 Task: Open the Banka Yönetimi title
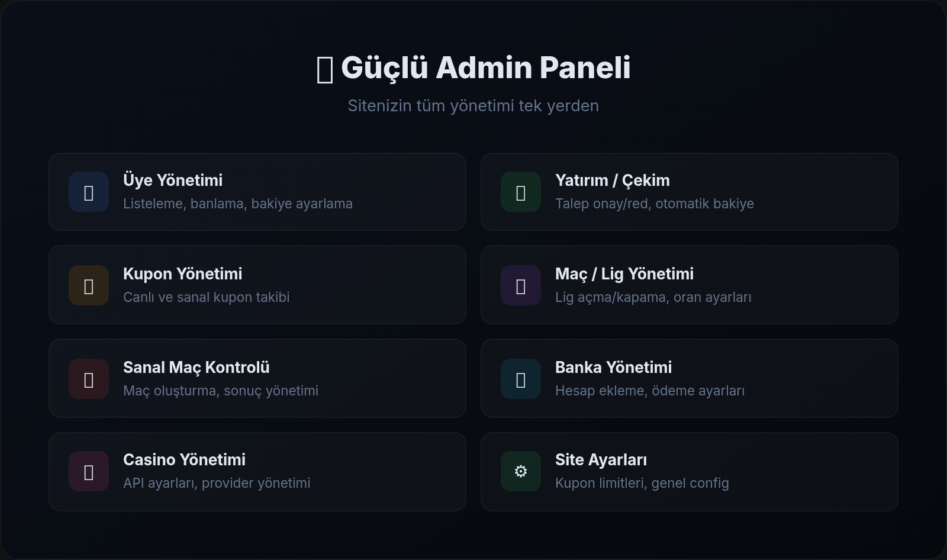coord(613,367)
